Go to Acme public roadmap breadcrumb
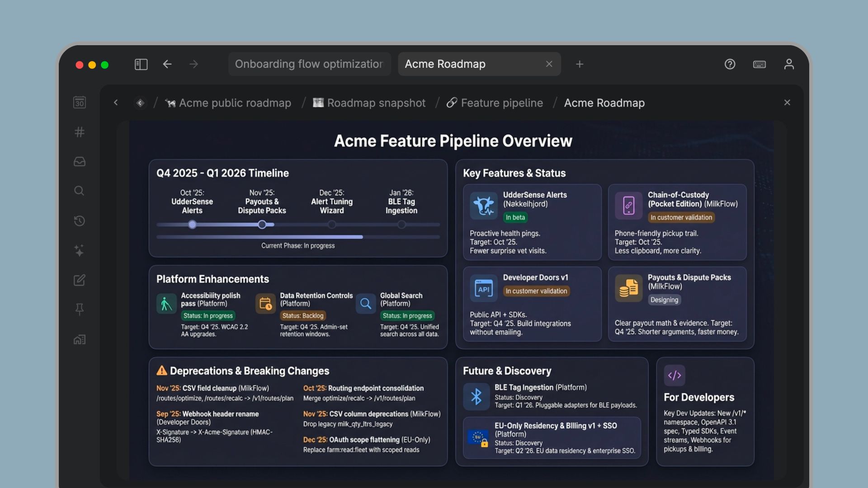Image resolution: width=868 pixels, height=488 pixels. (x=235, y=103)
